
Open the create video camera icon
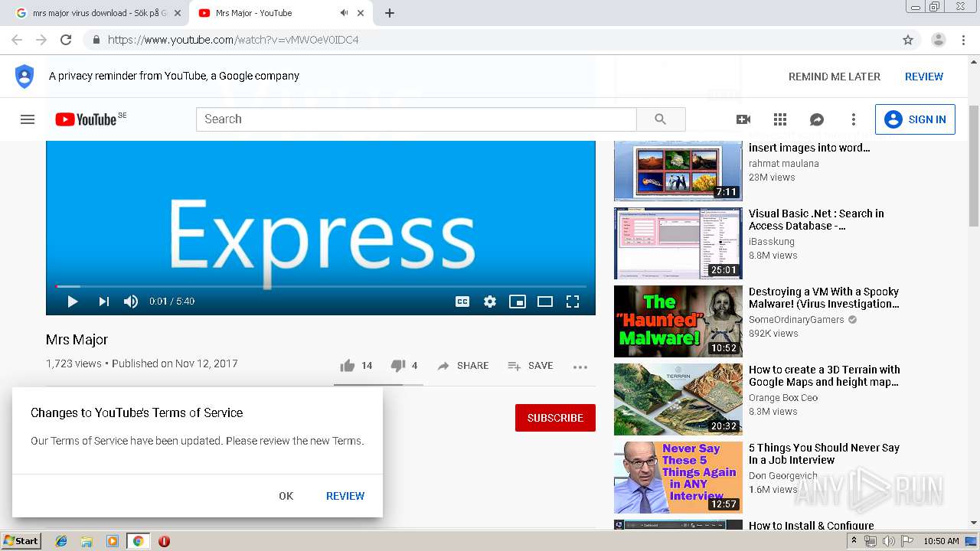pyautogui.click(x=743, y=119)
